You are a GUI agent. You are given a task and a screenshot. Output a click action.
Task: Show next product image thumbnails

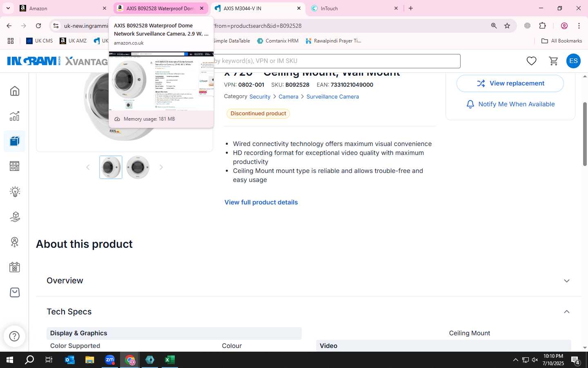161,167
